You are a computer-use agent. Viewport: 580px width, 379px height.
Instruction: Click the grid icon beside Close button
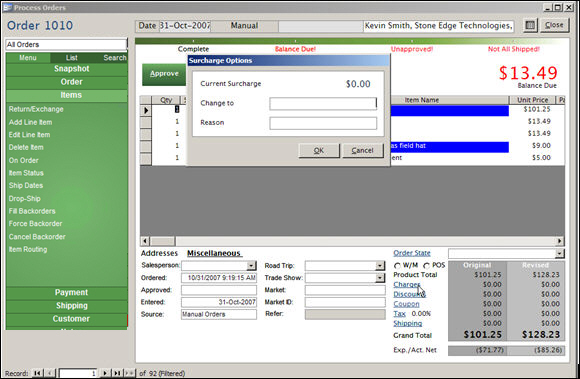click(x=530, y=25)
